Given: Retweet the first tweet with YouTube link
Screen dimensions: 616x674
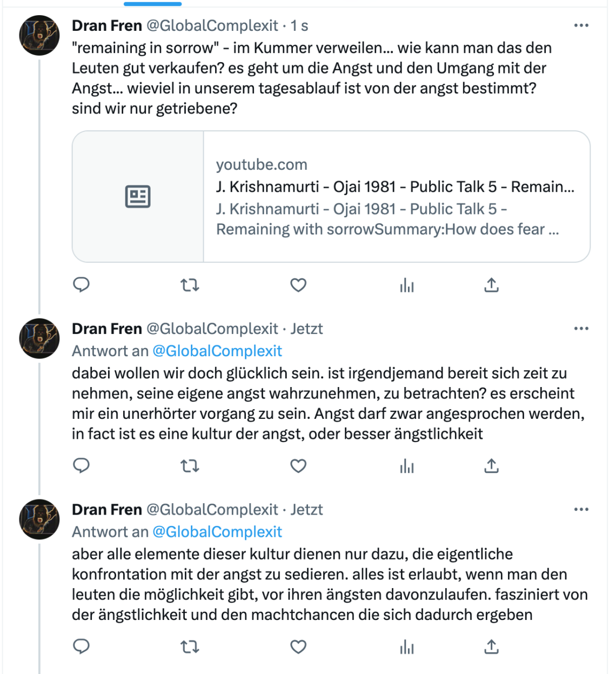Looking at the screenshot, I should pos(190,285).
